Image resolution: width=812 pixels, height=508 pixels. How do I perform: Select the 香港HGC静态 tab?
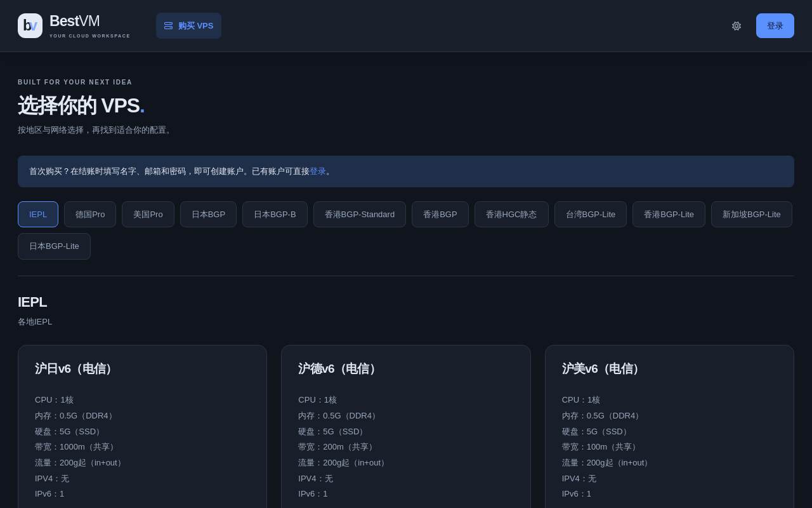511,215
